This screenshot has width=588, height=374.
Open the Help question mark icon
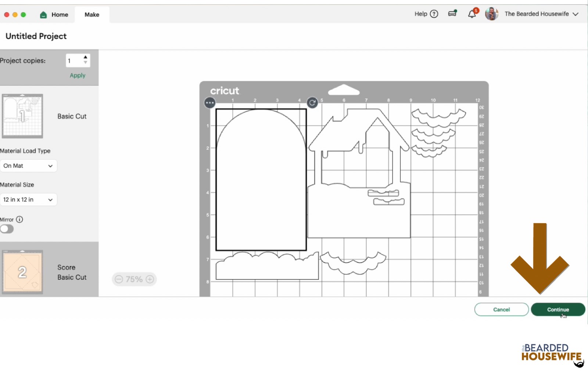[434, 14]
